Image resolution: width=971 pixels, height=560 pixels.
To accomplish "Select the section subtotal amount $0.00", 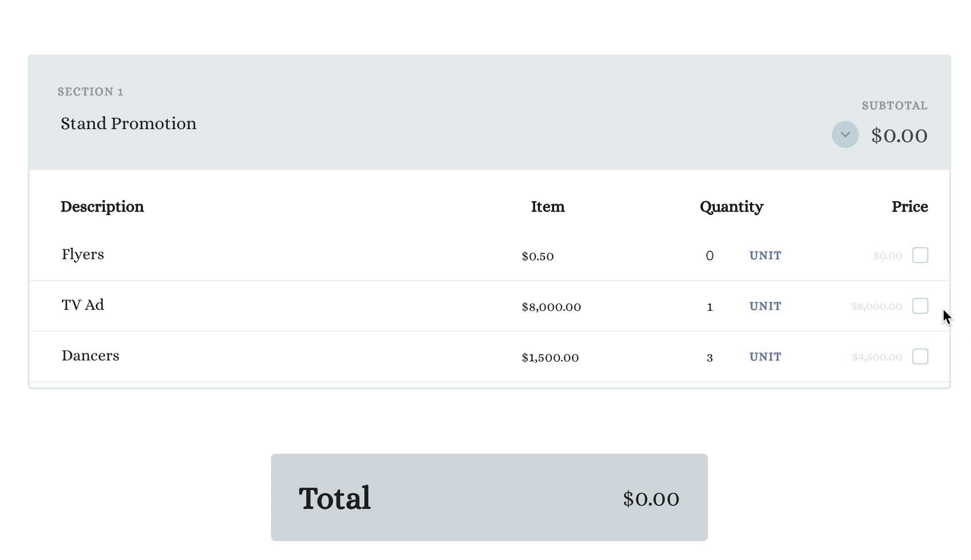I will (x=899, y=136).
